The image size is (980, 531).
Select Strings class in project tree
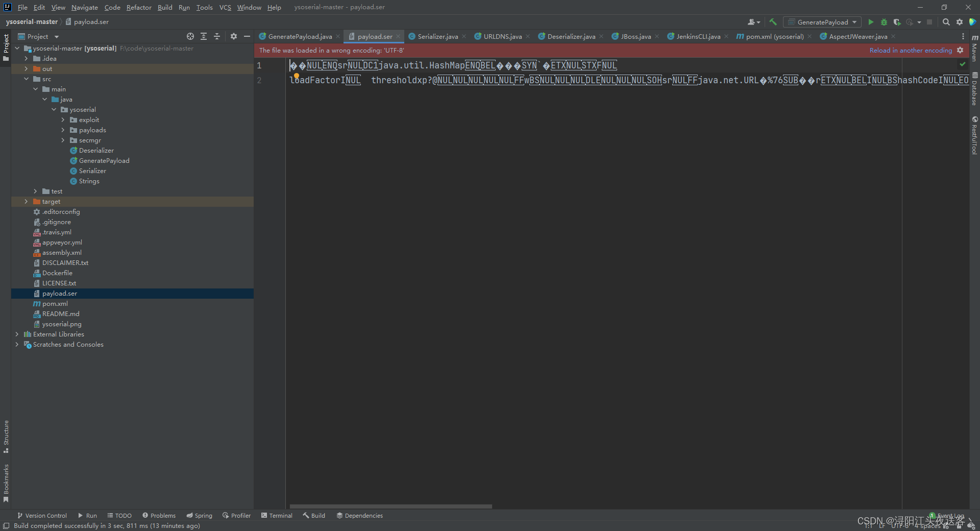click(89, 181)
